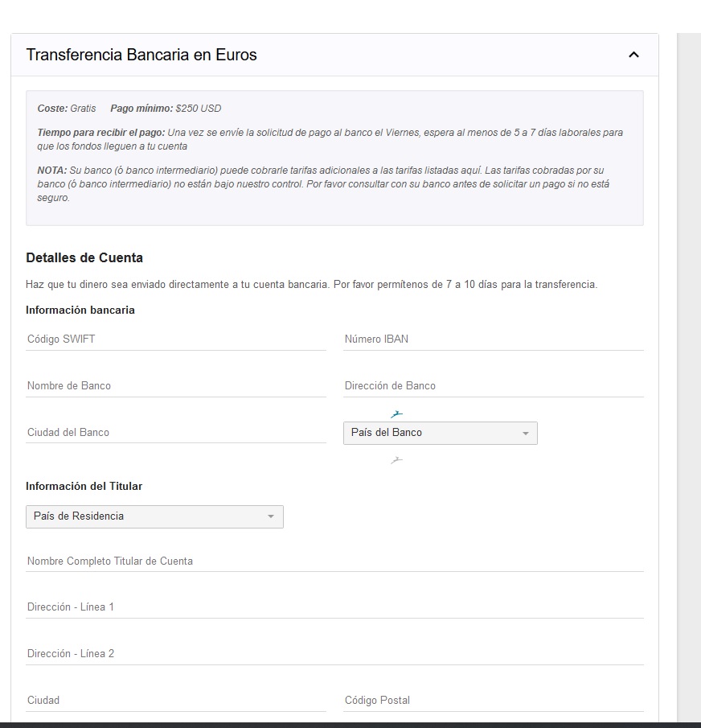
Task: Focus the Ciudad input under Información del Titular
Action: [175, 701]
